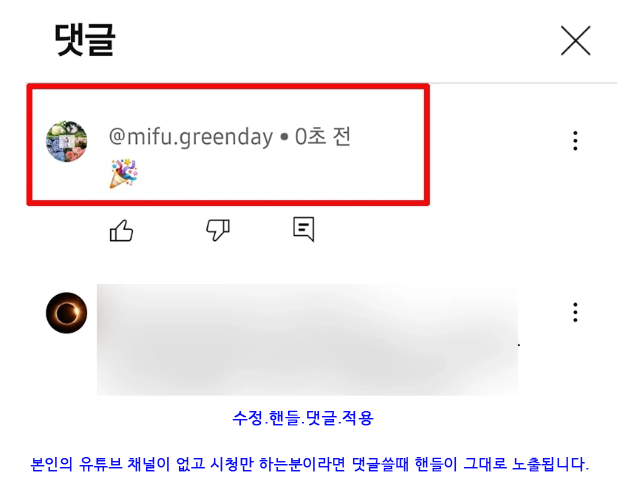Click the blue note starting with 본인의 유튜브 채널이
The image size is (622, 502).
(309, 464)
